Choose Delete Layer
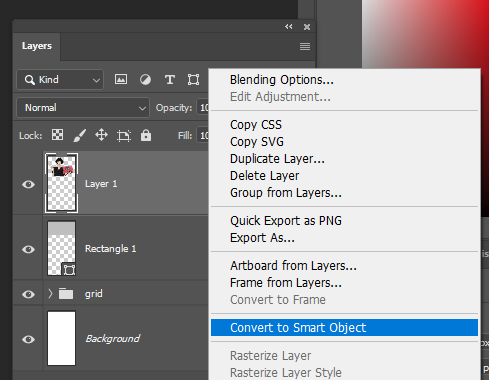This screenshot has width=489, height=380. click(264, 176)
